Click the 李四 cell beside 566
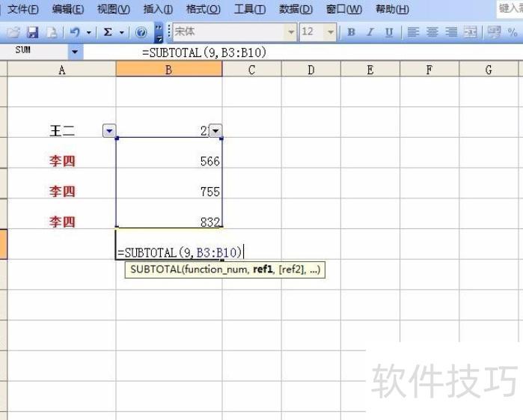The image size is (523, 420). tap(61, 153)
